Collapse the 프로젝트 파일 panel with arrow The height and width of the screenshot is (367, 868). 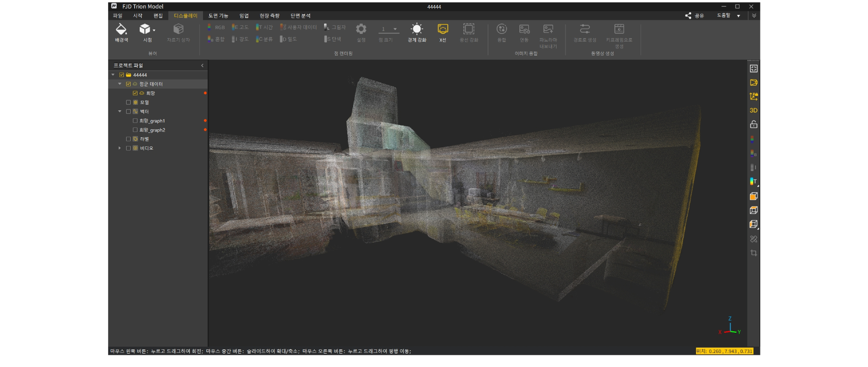pos(202,66)
